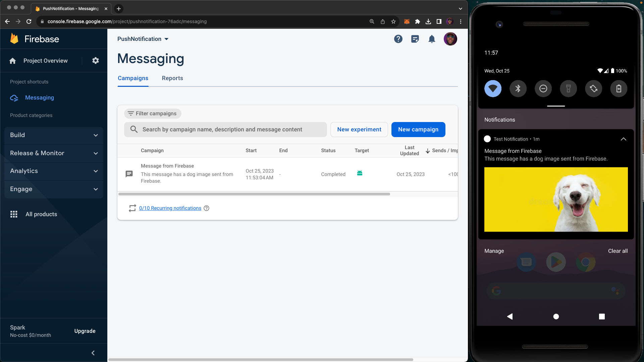Click the browser zoom magnifier icon

point(372,21)
